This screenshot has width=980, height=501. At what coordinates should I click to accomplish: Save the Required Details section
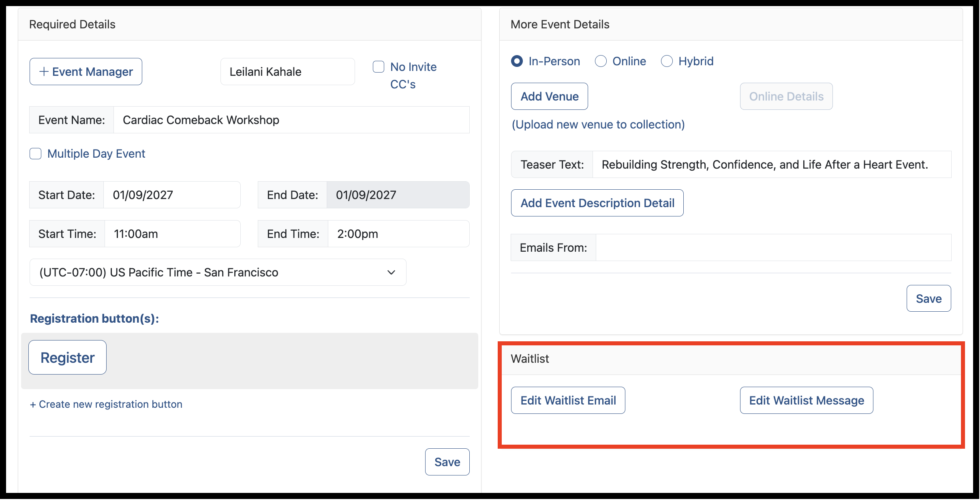(447, 462)
